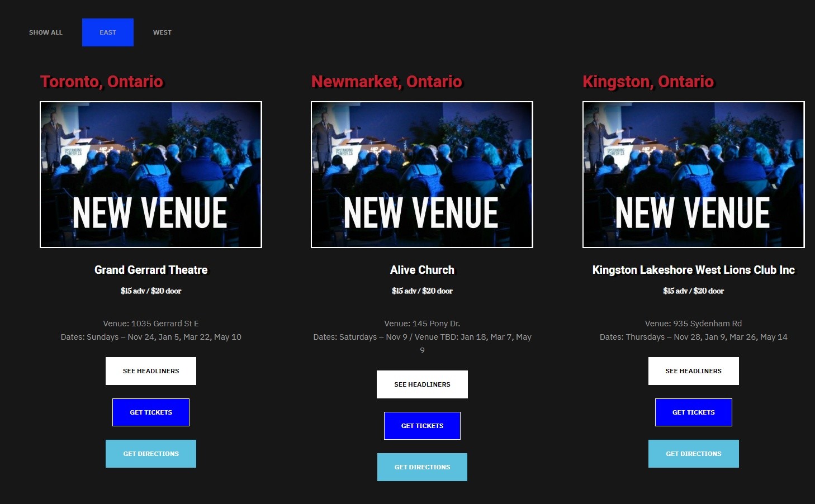Switch to the WEST filter tab
Screen dimensions: 815x504
162,32
